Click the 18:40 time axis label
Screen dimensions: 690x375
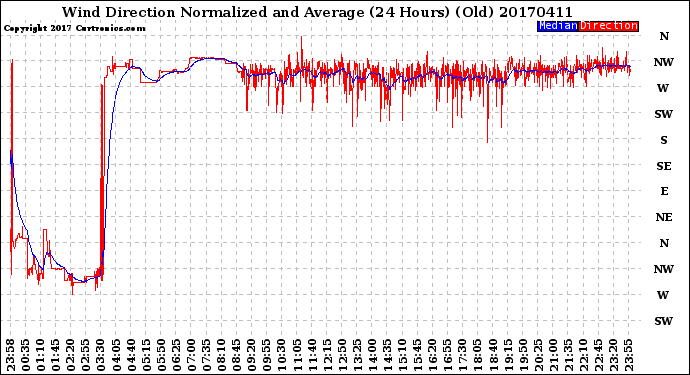(492, 355)
